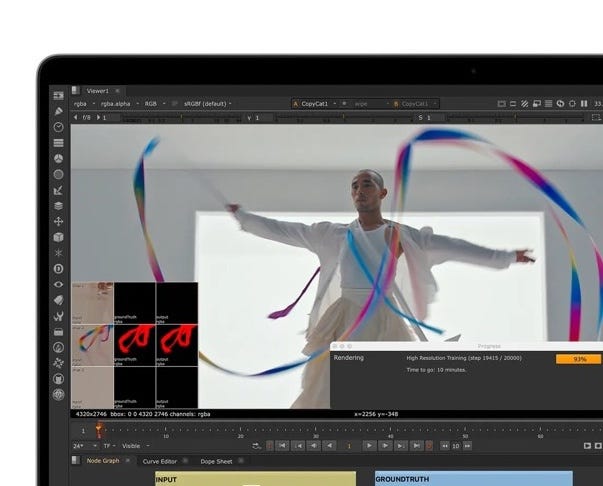Click the flipbook icon right of timeline
Viewport: 603px width, 486px height.
coord(587,446)
